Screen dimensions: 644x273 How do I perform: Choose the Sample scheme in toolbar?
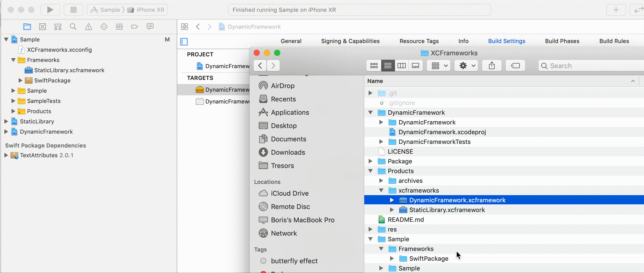[106, 10]
